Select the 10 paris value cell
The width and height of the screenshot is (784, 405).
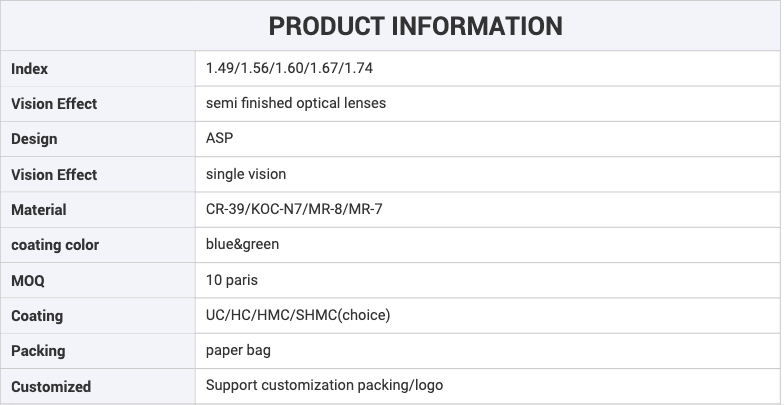coord(232,280)
